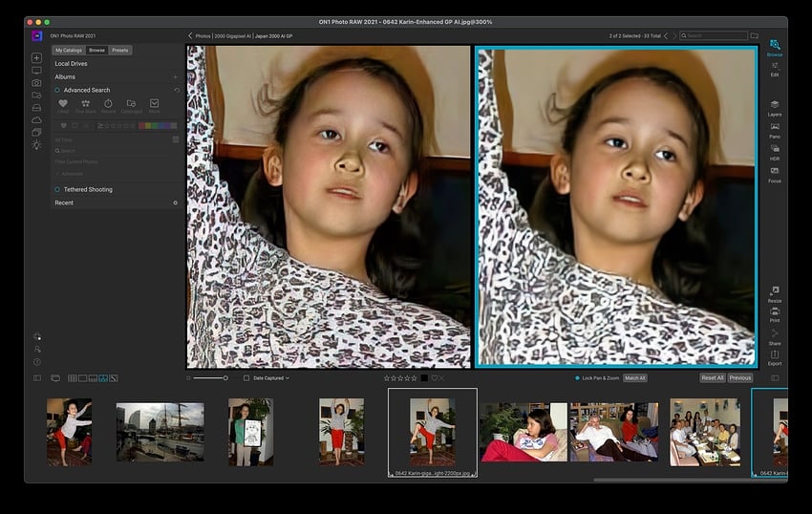Toggle the Advanced Search radio circle

pyautogui.click(x=57, y=90)
